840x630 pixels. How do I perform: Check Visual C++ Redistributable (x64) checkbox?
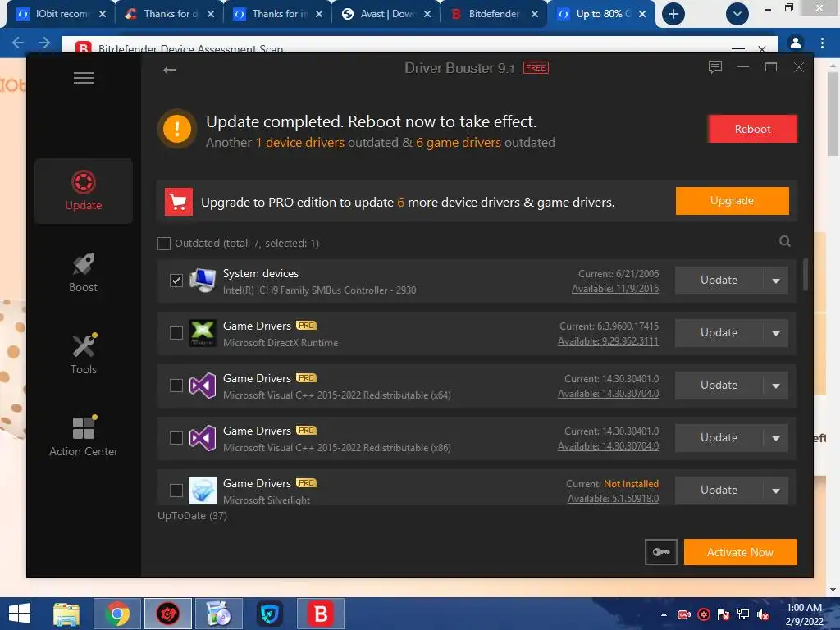click(176, 386)
